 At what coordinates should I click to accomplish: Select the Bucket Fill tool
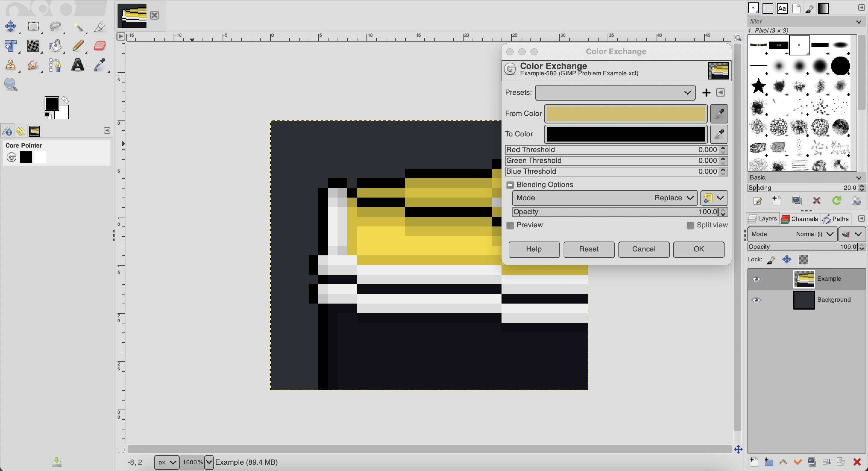point(55,45)
